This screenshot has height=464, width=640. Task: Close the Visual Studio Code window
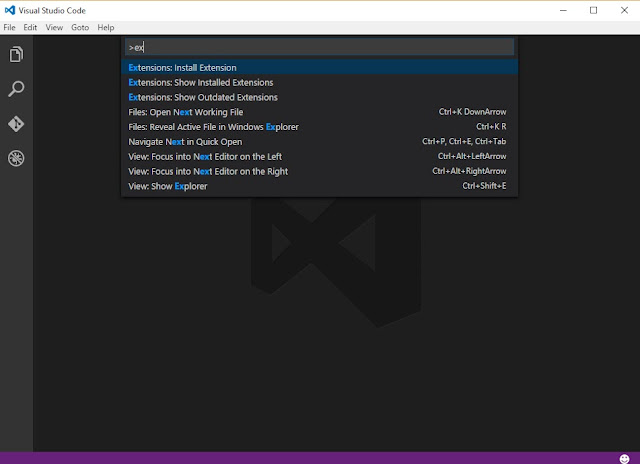pos(624,10)
